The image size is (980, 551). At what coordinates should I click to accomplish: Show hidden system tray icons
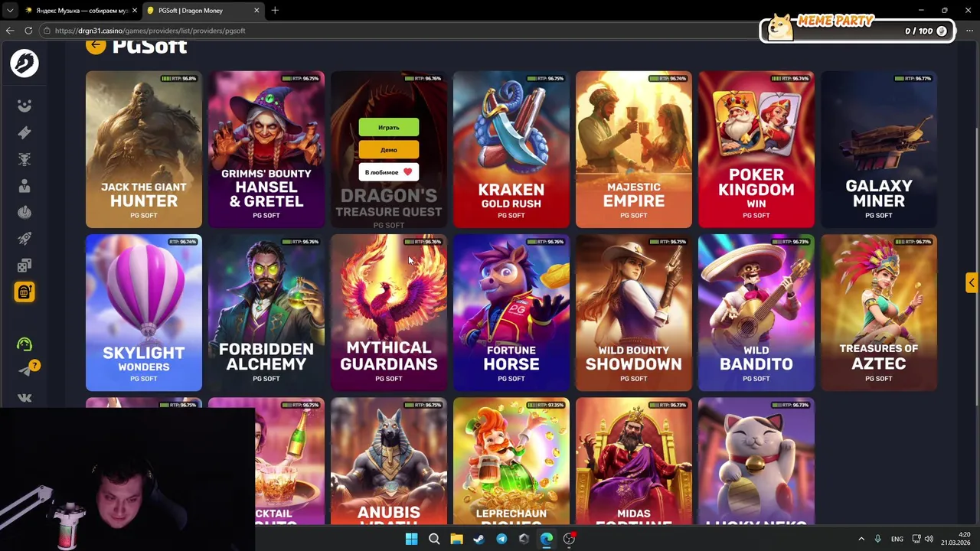(x=861, y=539)
